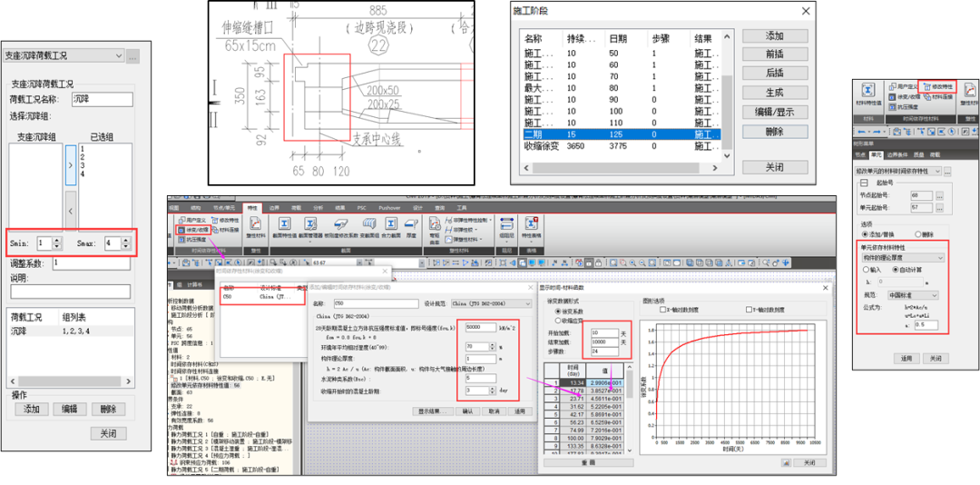Open 特性 ribbon tab

point(252,207)
